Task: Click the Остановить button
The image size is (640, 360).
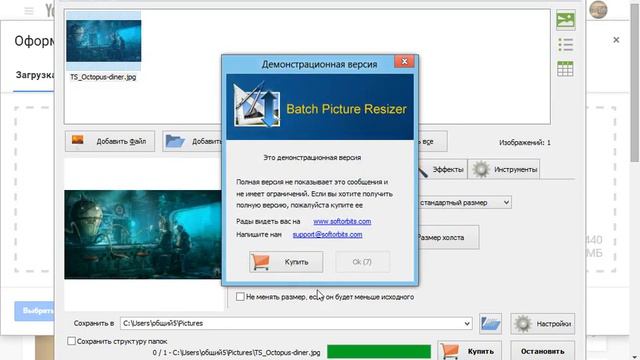Action: pos(542,351)
